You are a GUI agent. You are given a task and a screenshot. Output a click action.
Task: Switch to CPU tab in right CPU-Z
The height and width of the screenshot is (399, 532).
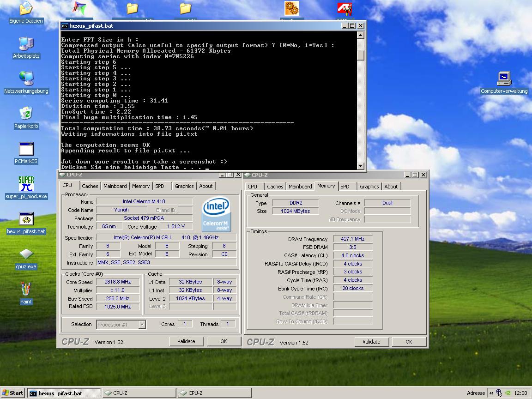click(253, 186)
